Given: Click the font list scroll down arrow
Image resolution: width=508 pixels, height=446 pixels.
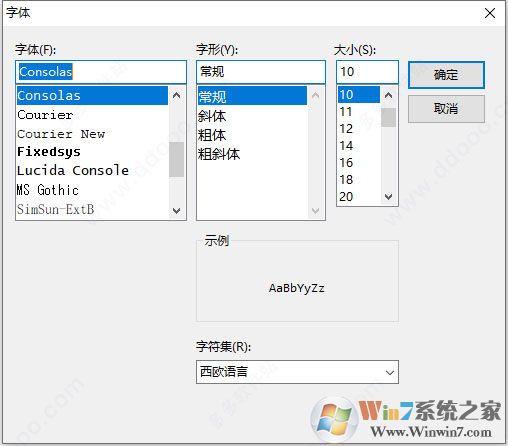Looking at the screenshot, I should [x=177, y=210].
